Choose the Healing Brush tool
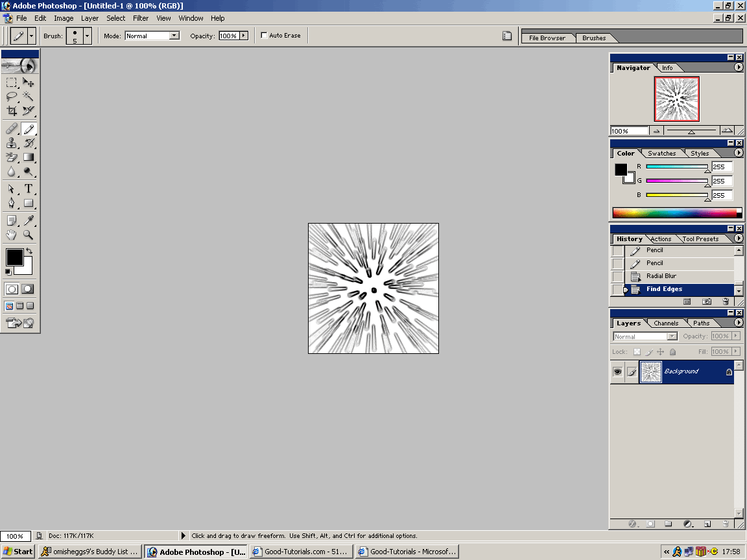Viewport: 747px width, 560px height. (x=12, y=128)
